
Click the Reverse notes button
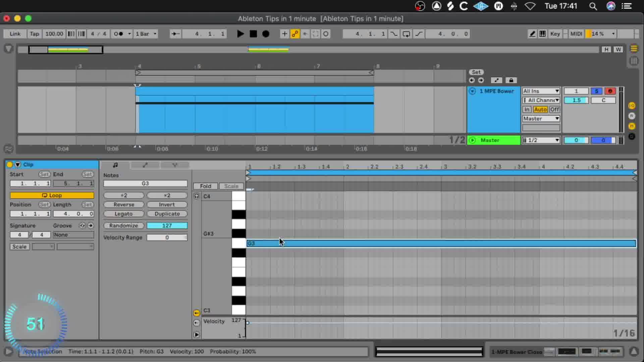coord(124,204)
